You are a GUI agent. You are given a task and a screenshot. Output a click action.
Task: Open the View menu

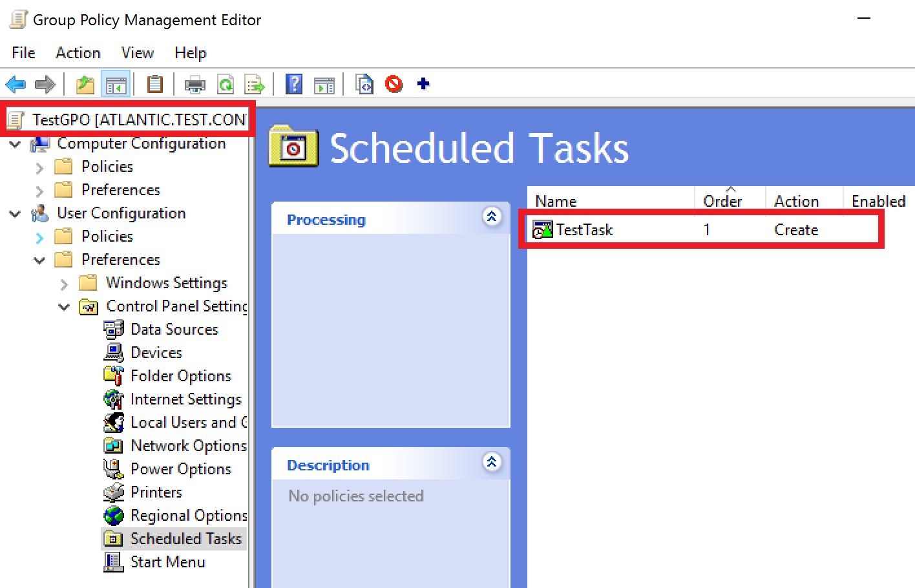point(138,53)
